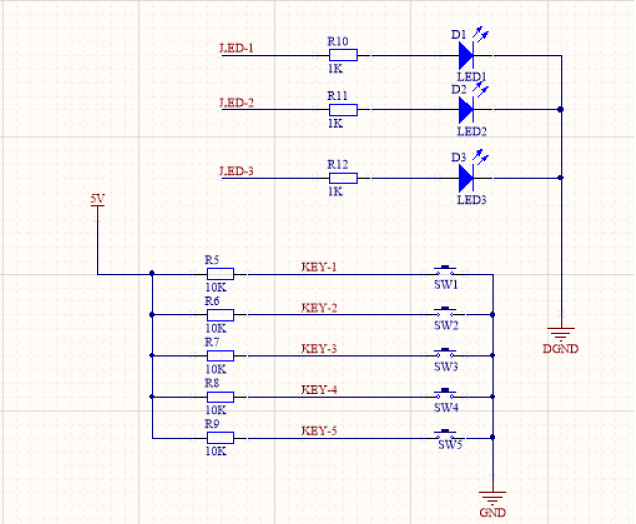Viewport: 636px width, 524px height.
Task: Click the R12 designator text
Action: [x=338, y=164]
